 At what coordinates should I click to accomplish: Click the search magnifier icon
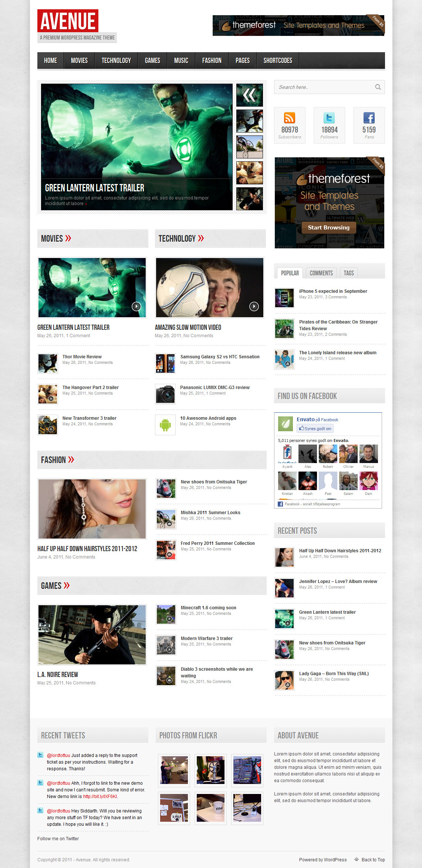(x=378, y=87)
